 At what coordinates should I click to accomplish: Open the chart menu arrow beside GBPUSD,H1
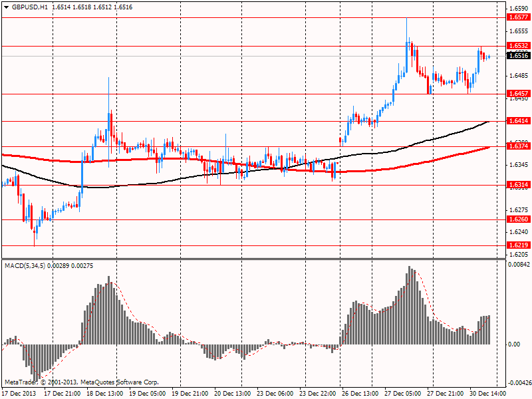point(7,7)
